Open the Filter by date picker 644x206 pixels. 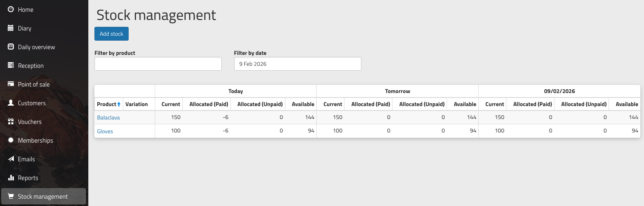point(297,64)
